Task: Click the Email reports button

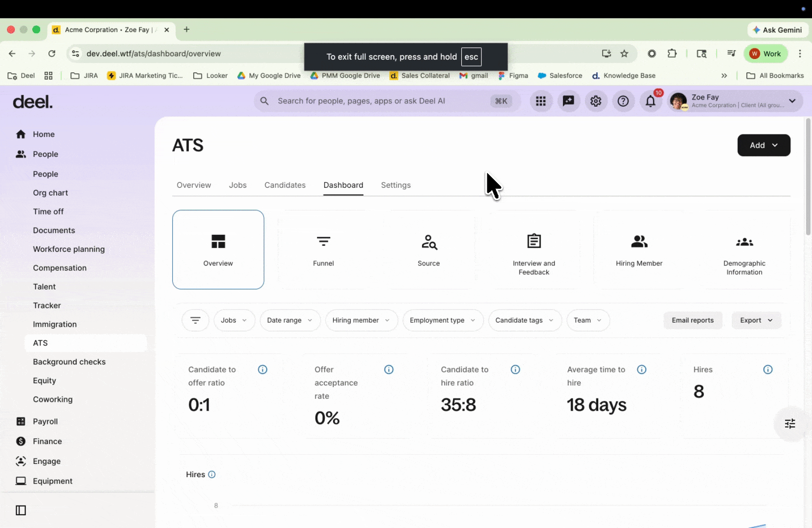Action: (x=692, y=320)
